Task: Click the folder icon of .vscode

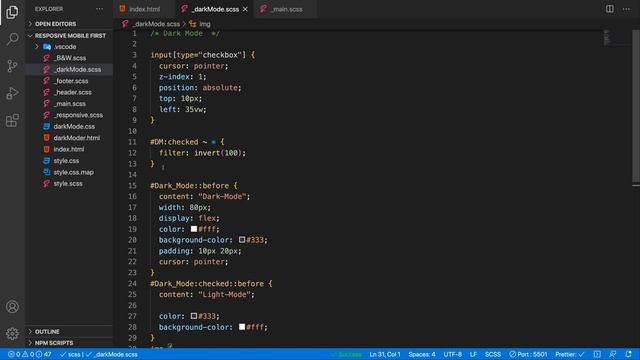Action: tap(47, 47)
